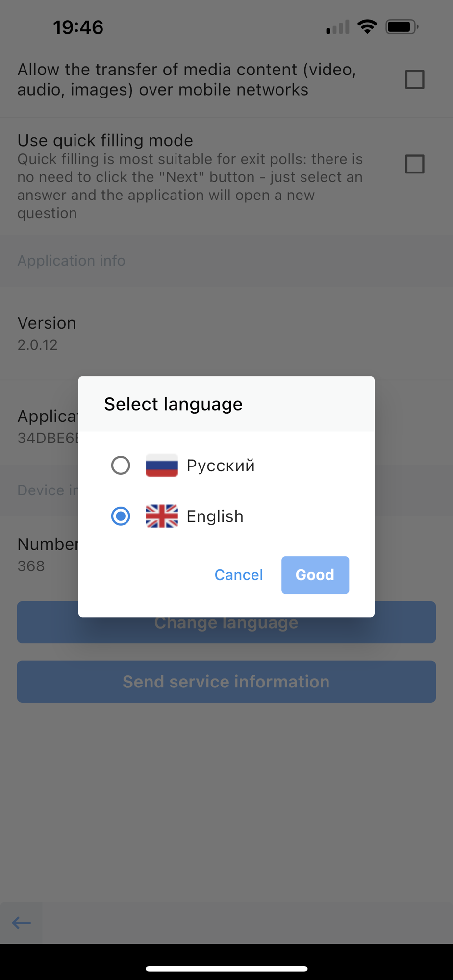The image size is (453, 980).
Task: Tap the home indicator bar
Action: 226,969
